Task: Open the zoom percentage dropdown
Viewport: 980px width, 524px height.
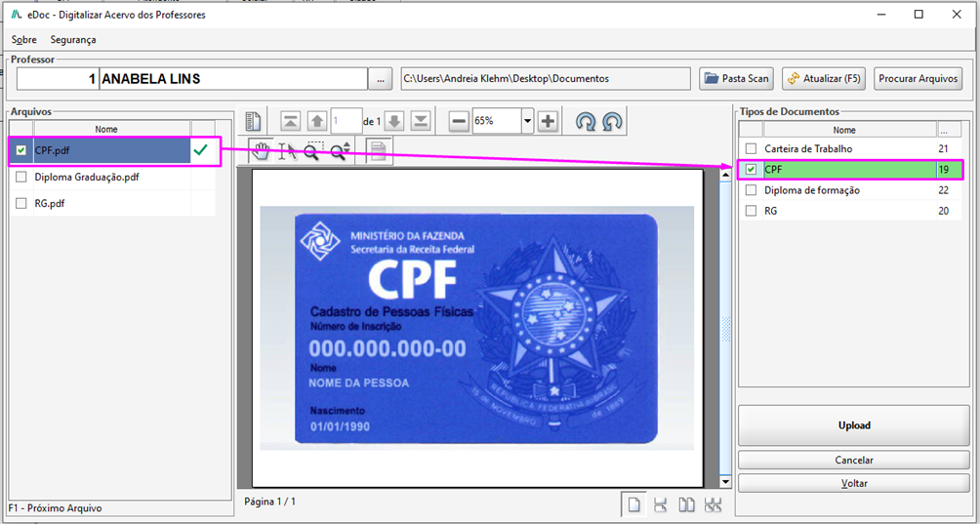Action: [527, 121]
